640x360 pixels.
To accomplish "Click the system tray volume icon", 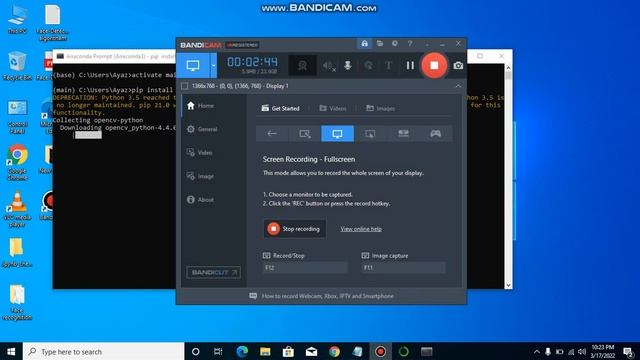I will point(582,351).
